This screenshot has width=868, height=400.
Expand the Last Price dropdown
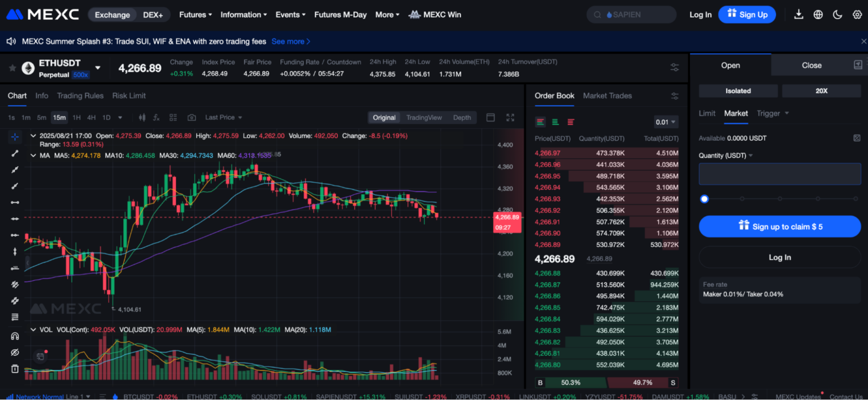(x=224, y=118)
